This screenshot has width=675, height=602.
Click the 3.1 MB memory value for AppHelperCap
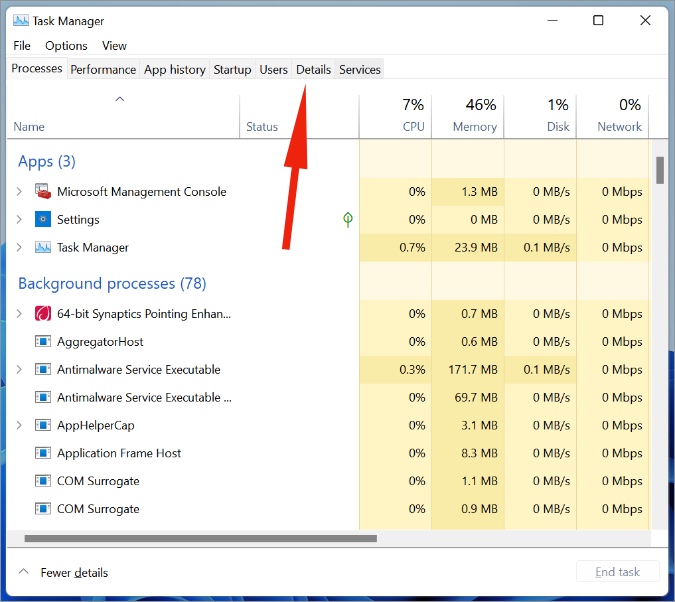(479, 425)
